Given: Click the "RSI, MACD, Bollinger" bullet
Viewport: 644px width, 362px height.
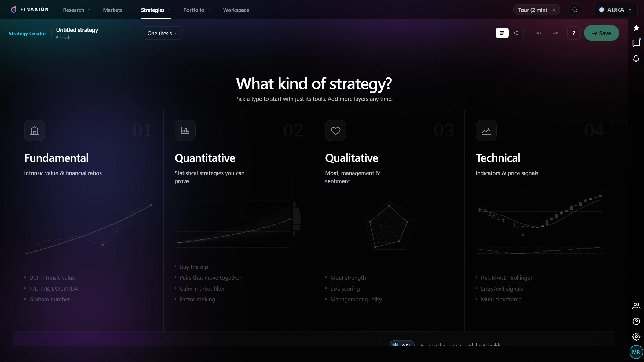Looking at the screenshot, I should coord(507,278).
